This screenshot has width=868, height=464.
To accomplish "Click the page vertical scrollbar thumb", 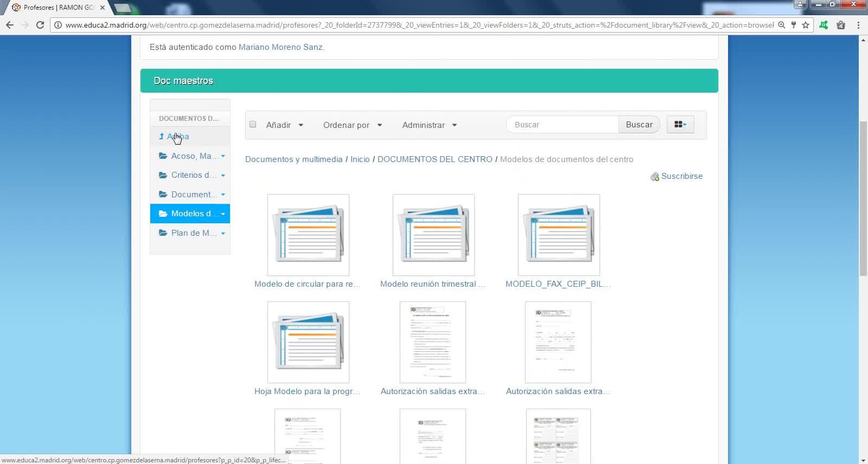I will click(863, 199).
